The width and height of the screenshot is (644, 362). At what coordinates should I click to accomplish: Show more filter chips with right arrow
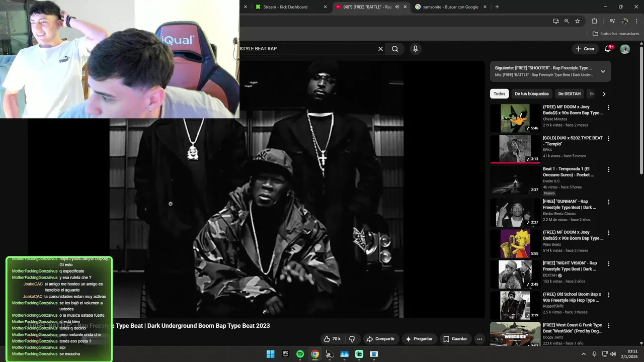click(x=604, y=94)
